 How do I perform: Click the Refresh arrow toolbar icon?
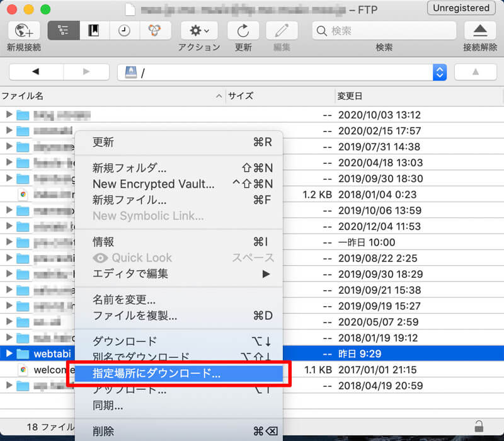(x=243, y=30)
